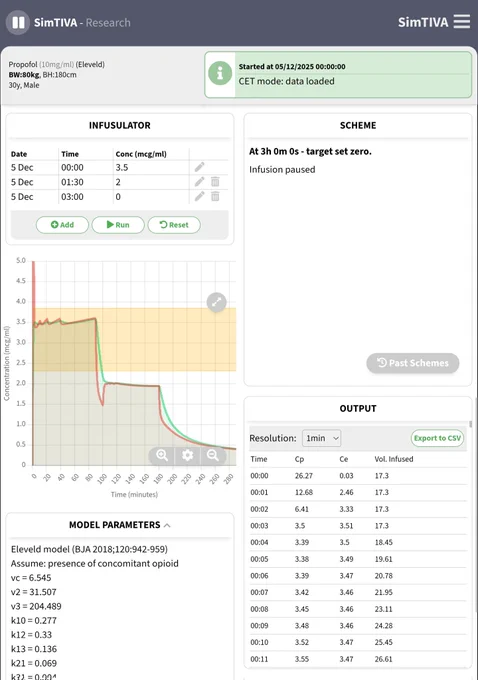Click the green info icon in status banner

220,73
